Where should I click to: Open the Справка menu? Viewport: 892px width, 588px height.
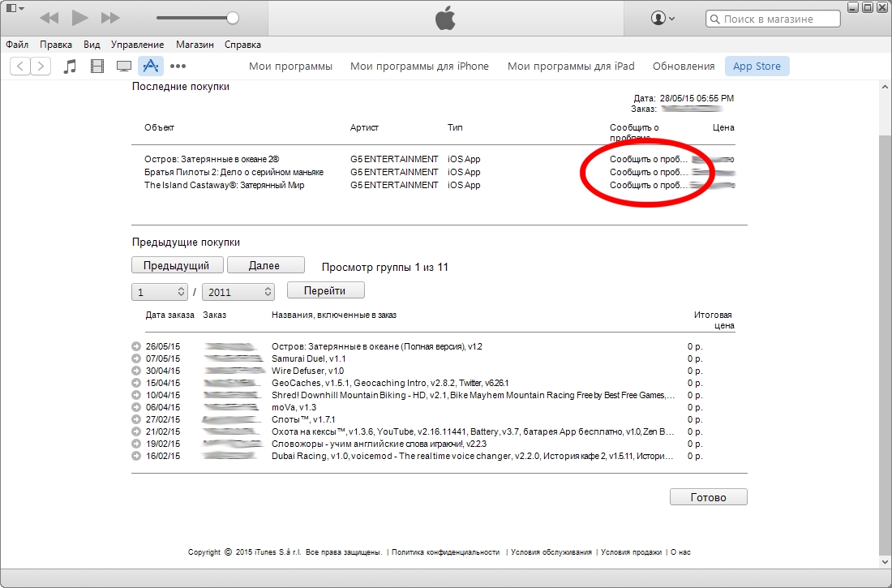tap(243, 45)
